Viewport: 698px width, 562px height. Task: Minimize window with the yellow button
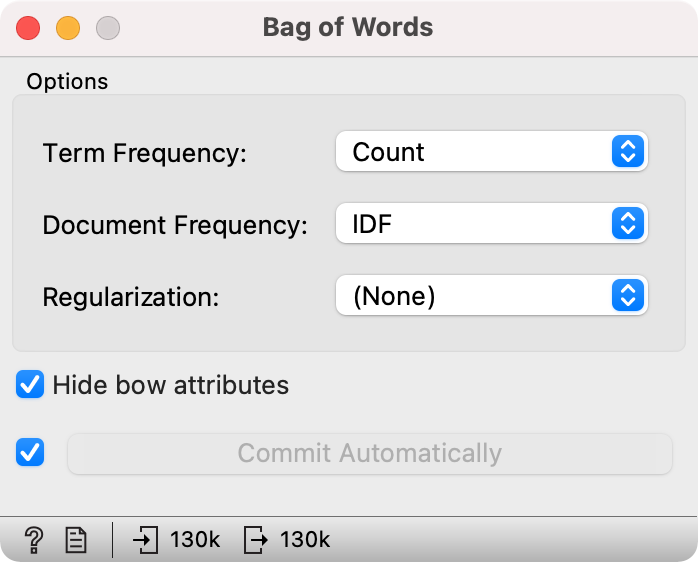point(68,27)
